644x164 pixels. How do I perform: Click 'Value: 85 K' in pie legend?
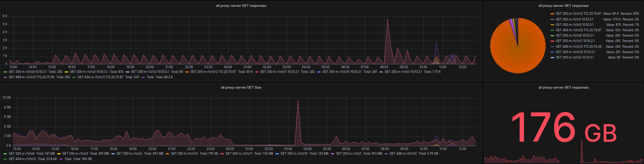point(611,14)
